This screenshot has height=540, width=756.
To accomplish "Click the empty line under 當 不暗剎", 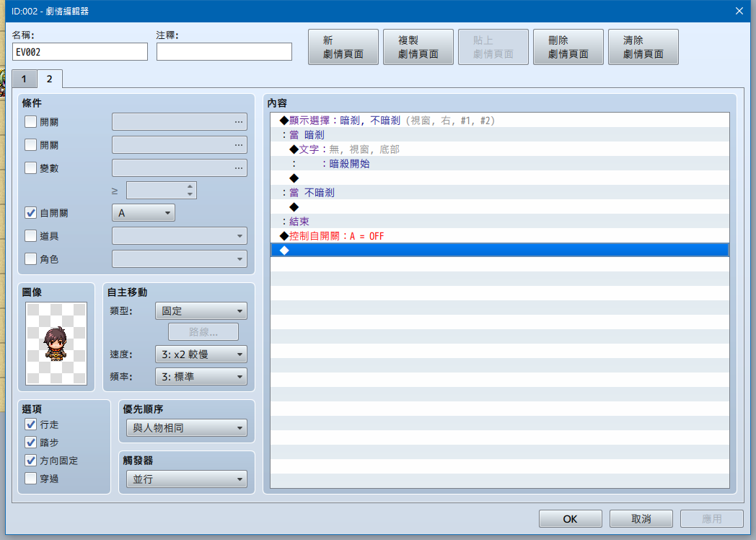I will click(499, 207).
